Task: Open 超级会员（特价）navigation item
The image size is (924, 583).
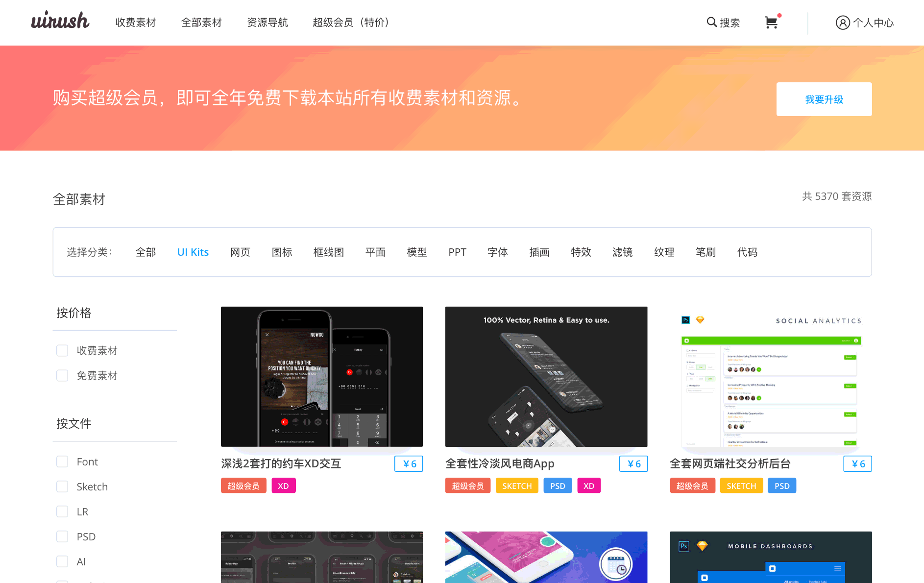Action: pyautogui.click(x=351, y=23)
